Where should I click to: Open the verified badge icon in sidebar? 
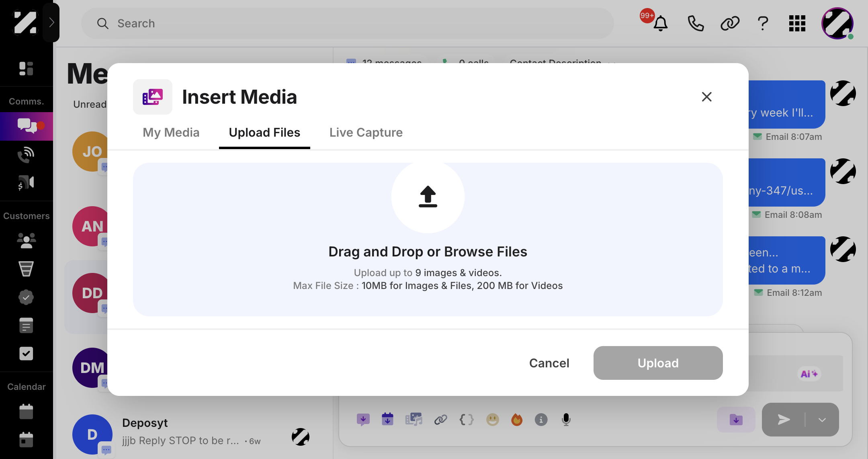pyautogui.click(x=26, y=297)
